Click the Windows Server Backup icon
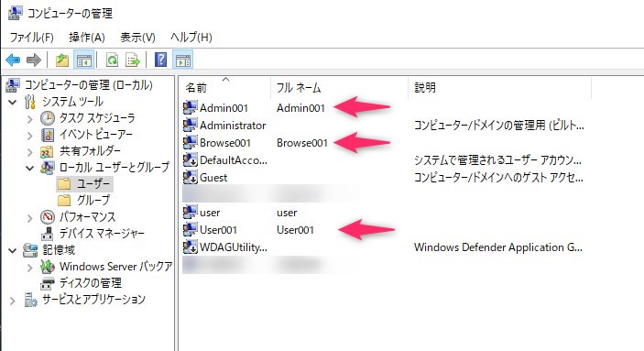 48,267
